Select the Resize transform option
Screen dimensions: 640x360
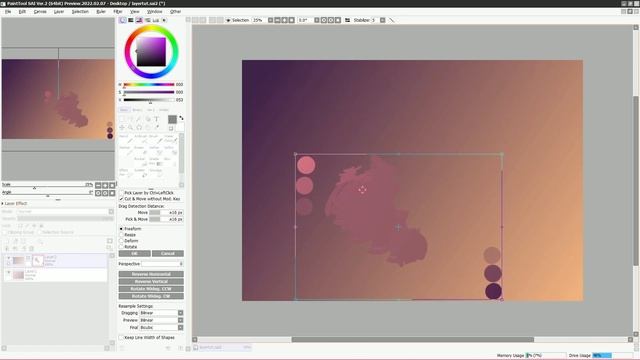click(121, 235)
